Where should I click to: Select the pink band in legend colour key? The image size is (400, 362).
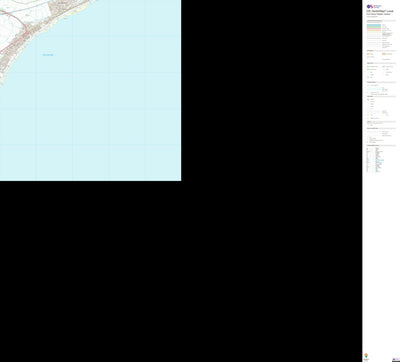click(374, 29)
